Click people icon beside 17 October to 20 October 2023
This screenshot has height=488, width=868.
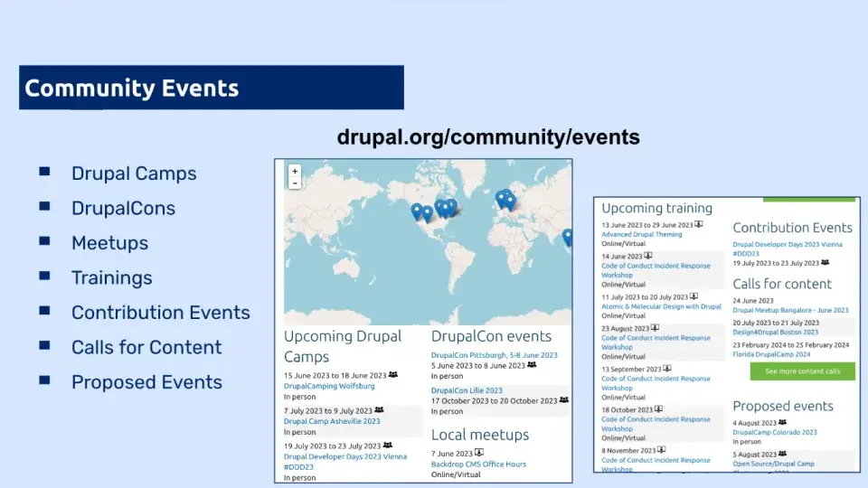click(x=564, y=399)
